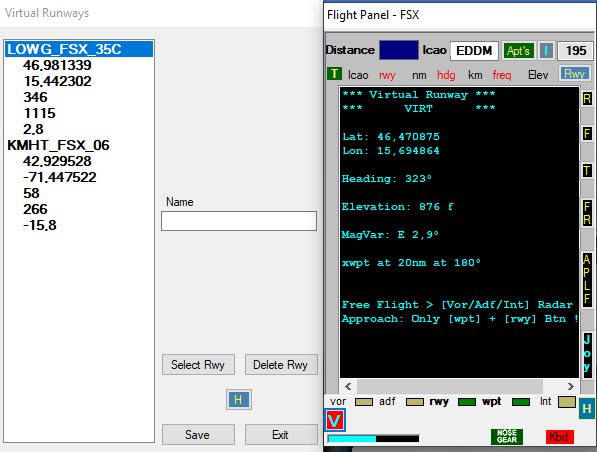
Task: Open the FR side panel button
Action: [x=587, y=213]
